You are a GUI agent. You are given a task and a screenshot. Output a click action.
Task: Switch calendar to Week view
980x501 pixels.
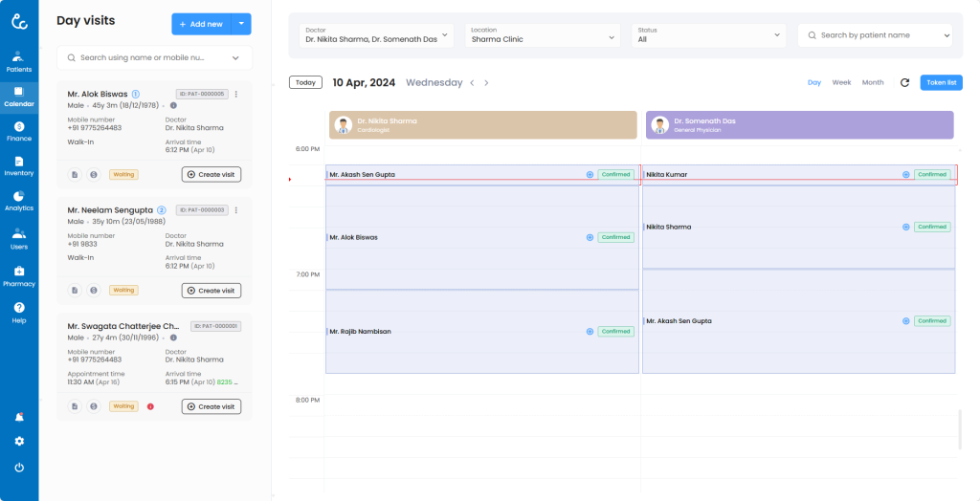point(841,83)
